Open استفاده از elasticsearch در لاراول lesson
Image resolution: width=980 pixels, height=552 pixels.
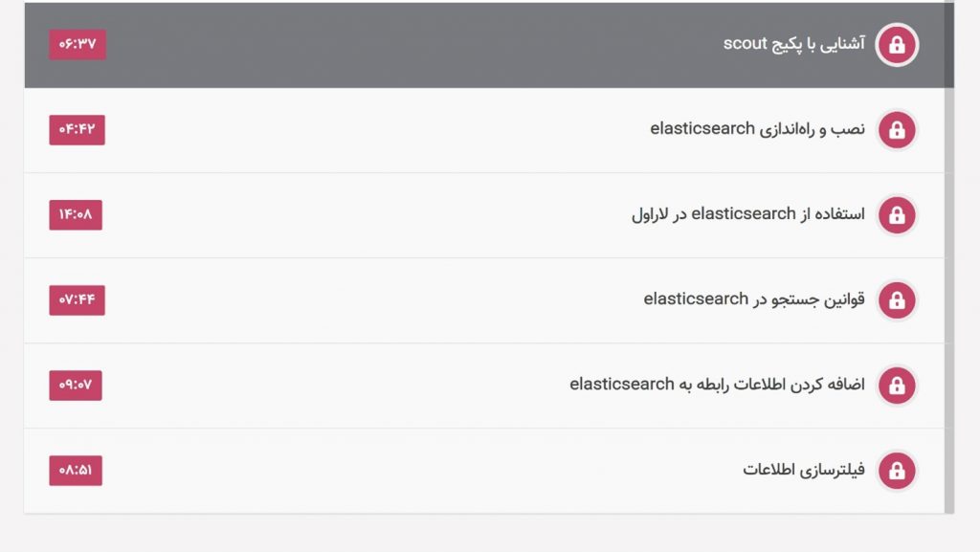748,214
